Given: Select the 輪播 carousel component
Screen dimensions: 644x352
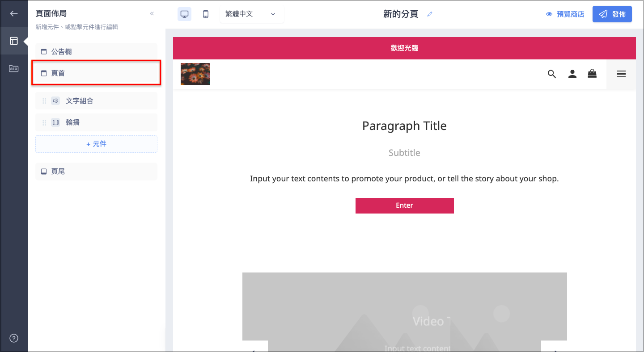Looking at the screenshot, I should pos(96,122).
